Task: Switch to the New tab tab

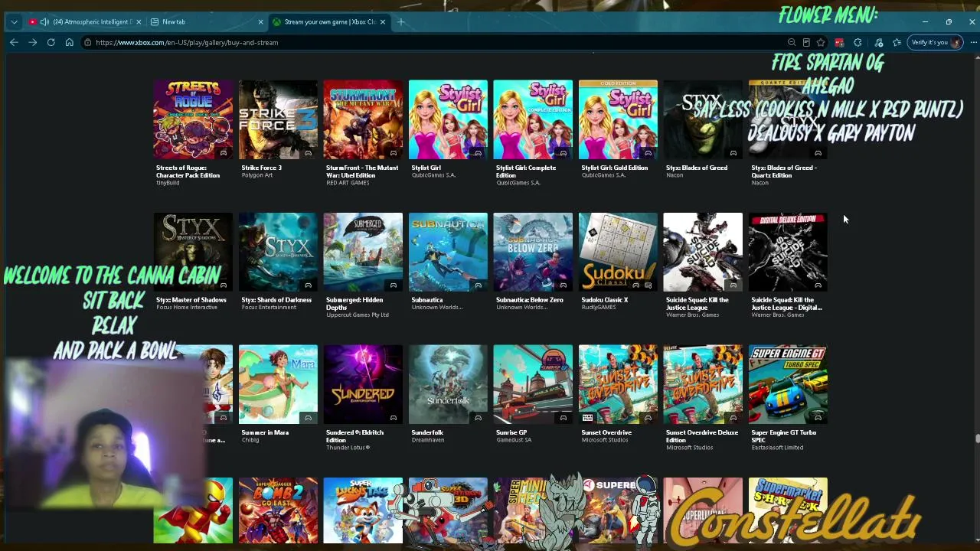Action: point(206,21)
